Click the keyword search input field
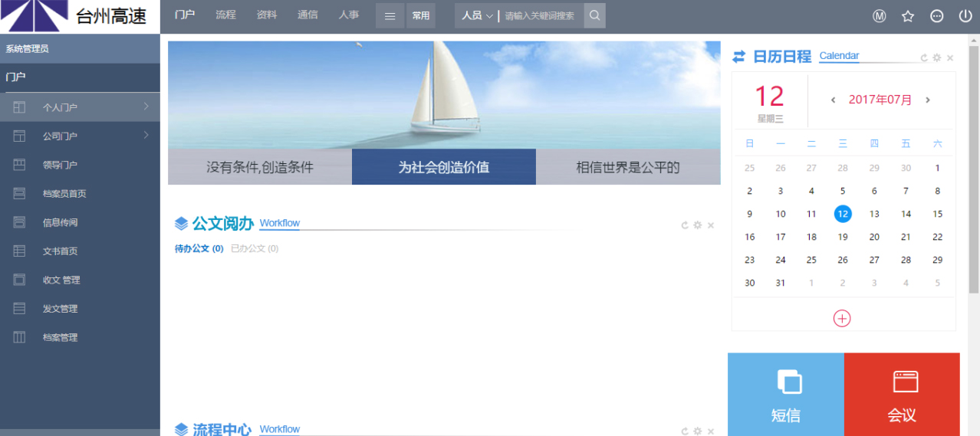This screenshot has height=436, width=980. click(x=541, y=16)
